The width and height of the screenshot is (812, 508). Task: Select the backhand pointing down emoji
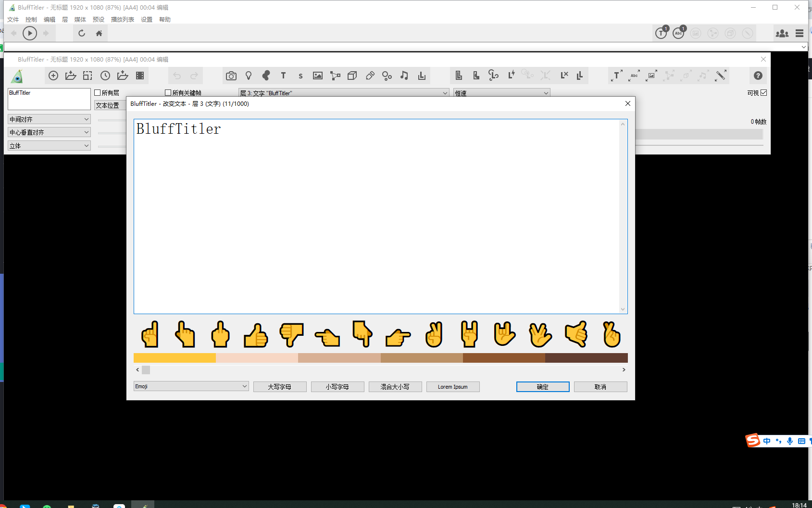tap(362, 334)
